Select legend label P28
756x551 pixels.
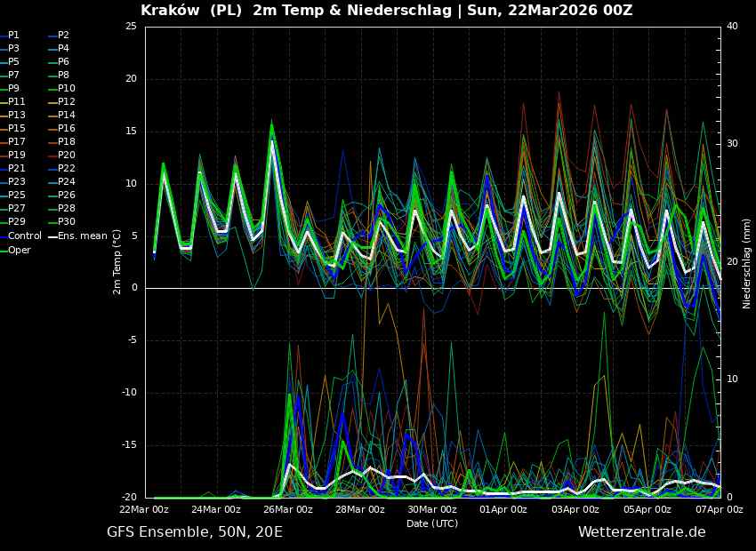(x=61, y=208)
